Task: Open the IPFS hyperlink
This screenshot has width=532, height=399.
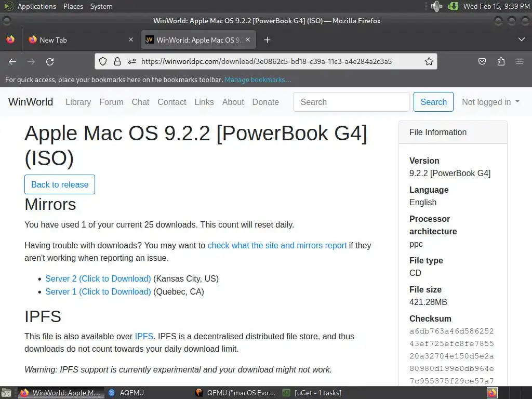Action: 144,336
